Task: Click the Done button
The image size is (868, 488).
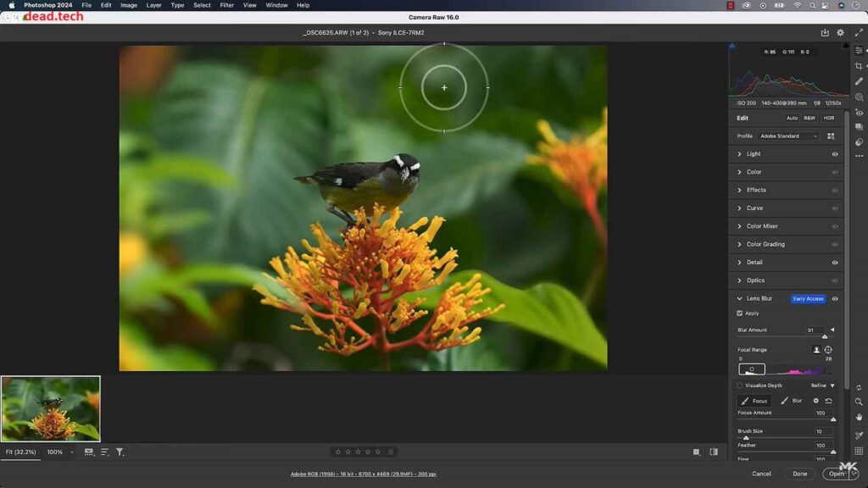Action: (x=798, y=474)
